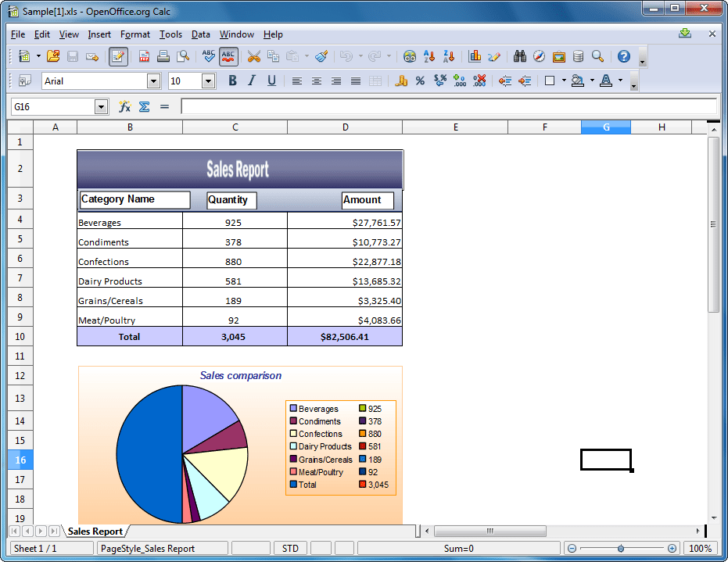This screenshot has height=562, width=728.
Task: Toggle Align Right
Action: coord(336,81)
